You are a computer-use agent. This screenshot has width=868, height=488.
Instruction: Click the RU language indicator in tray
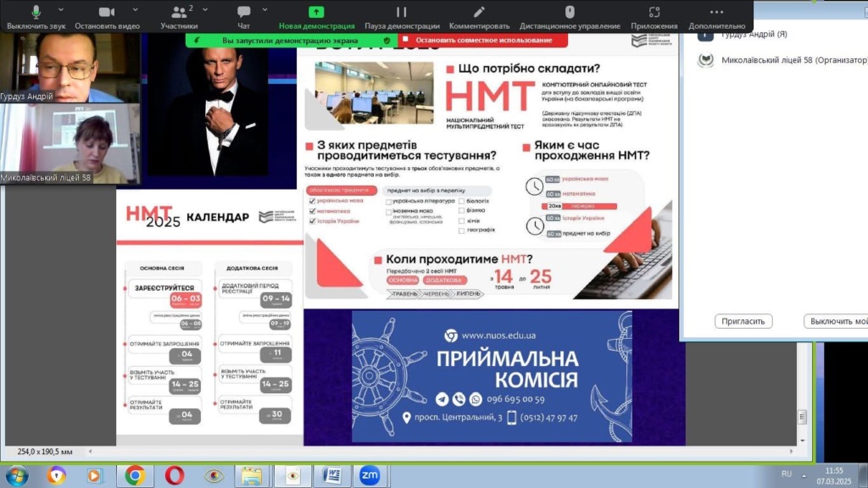(787, 474)
